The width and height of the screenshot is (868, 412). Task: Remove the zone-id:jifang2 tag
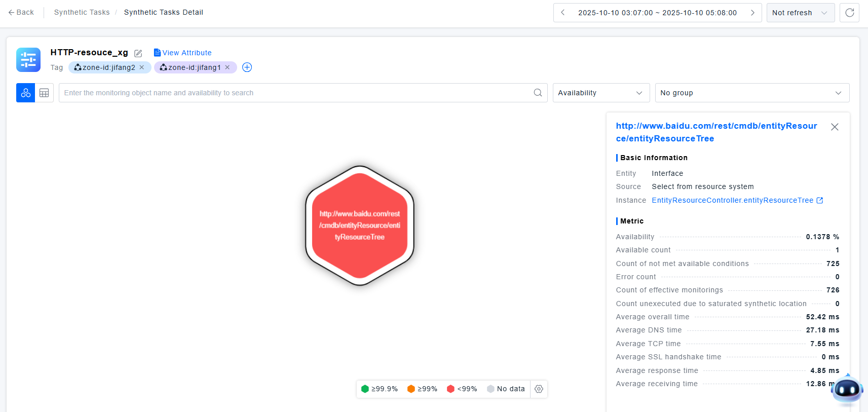coord(142,67)
